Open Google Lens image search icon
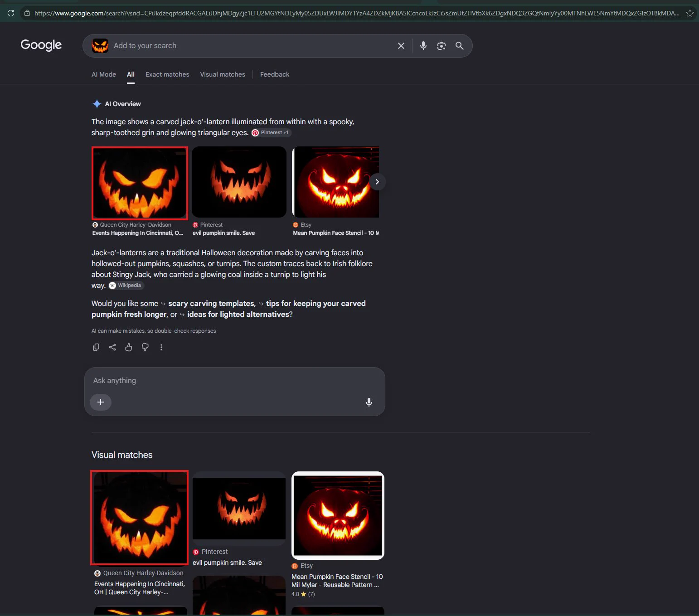The height and width of the screenshot is (616, 699). tap(442, 46)
